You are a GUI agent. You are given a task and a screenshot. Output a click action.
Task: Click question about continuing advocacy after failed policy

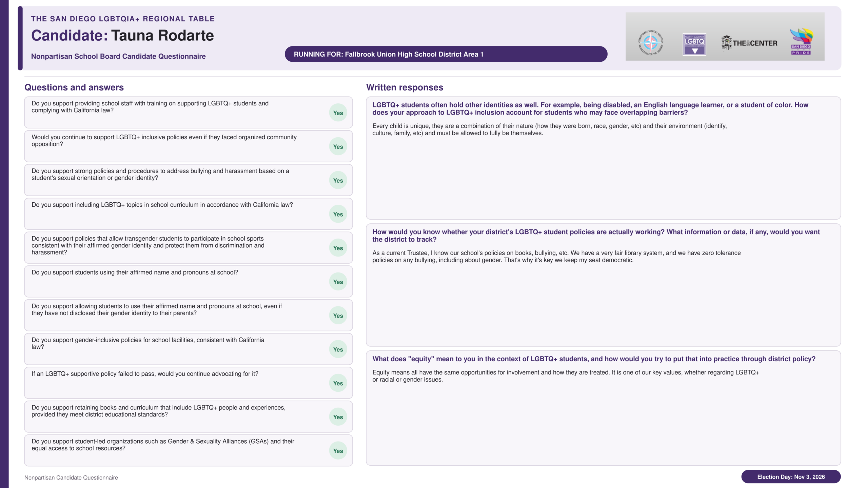145,374
